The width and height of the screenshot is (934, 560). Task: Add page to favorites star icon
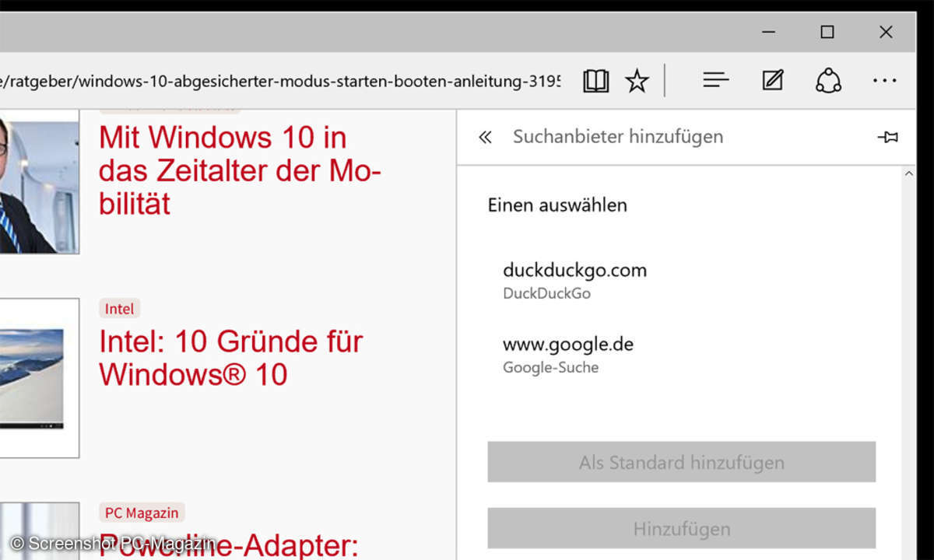click(x=637, y=80)
